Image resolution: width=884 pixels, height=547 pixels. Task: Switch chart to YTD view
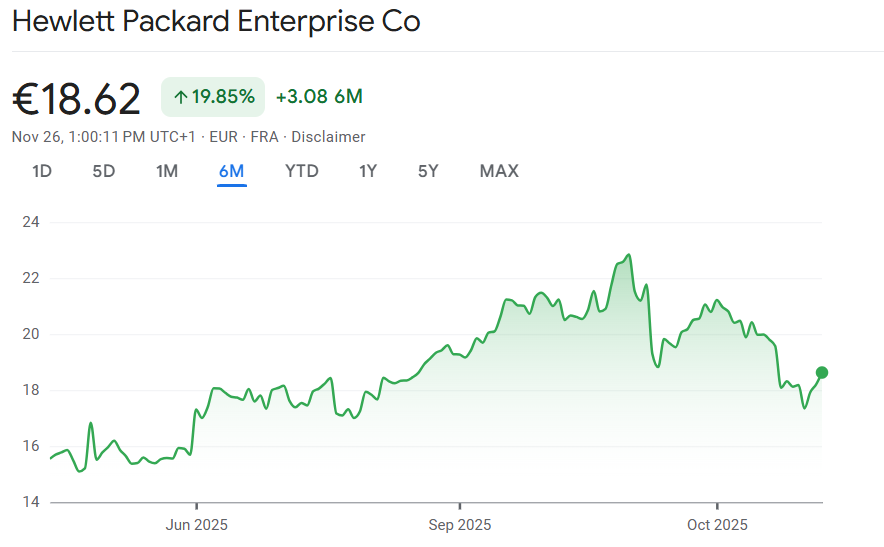click(302, 171)
